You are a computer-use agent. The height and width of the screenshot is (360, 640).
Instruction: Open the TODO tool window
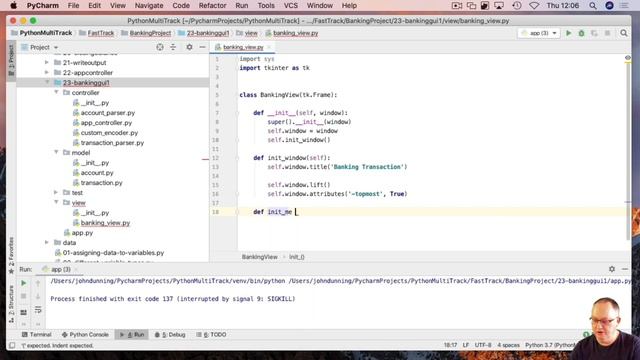(211, 335)
